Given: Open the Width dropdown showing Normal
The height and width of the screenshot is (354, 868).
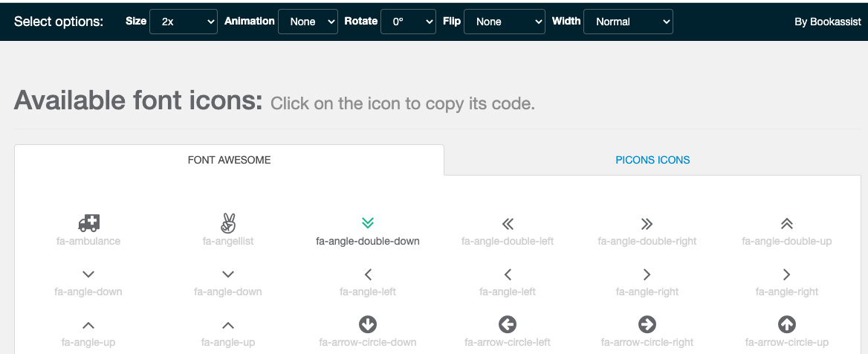Looking at the screenshot, I should point(628,22).
